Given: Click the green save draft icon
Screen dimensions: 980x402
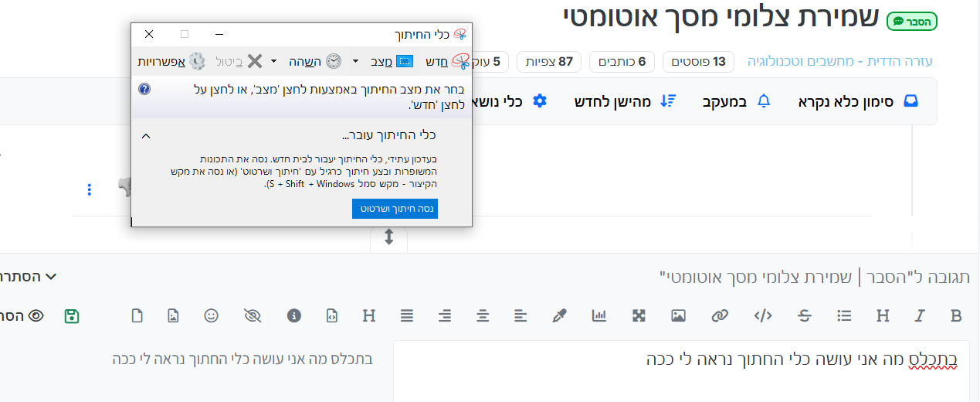Looking at the screenshot, I should [x=72, y=315].
